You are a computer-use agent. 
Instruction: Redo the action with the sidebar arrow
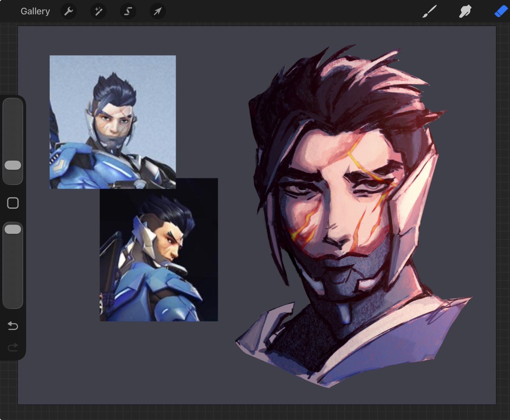tap(13, 347)
